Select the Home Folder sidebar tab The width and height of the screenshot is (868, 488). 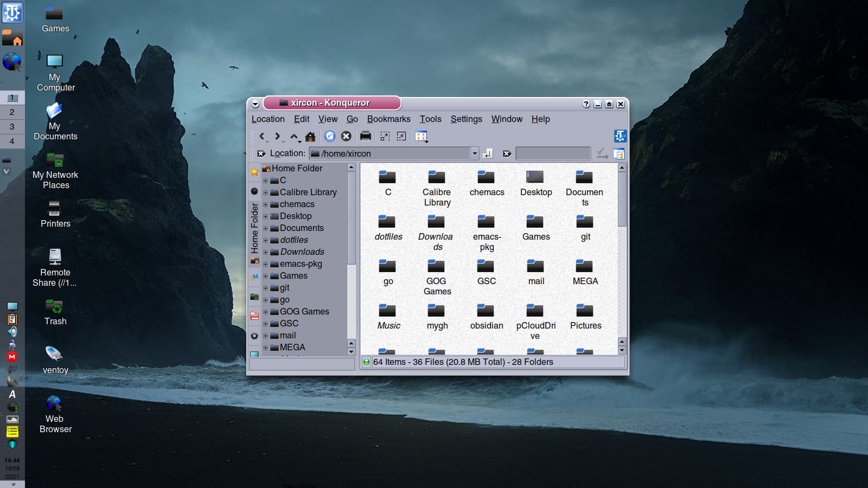tap(254, 233)
